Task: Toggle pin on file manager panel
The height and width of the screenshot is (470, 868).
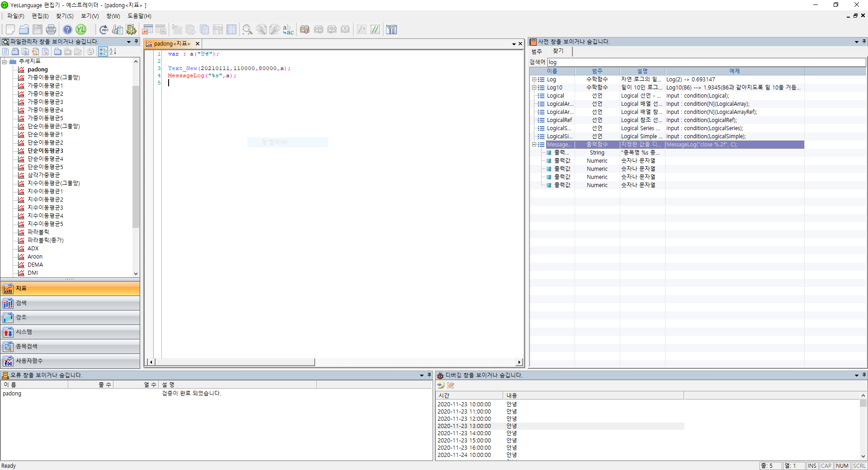Action: 136,42
